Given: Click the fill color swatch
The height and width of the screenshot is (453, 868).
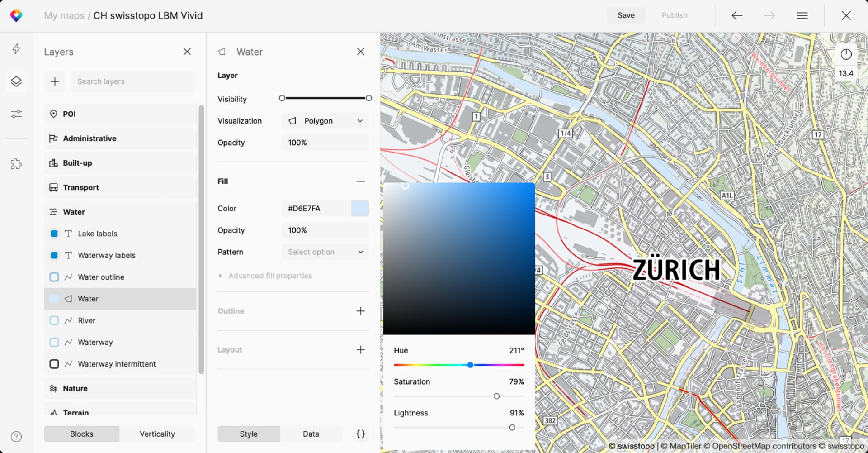Looking at the screenshot, I should (360, 209).
